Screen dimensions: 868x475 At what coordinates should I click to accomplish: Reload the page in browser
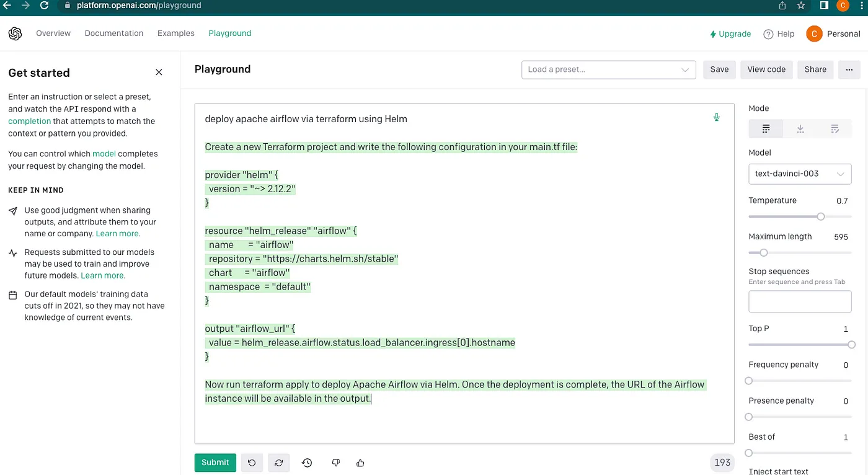pyautogui.click(x=45, y=5)
